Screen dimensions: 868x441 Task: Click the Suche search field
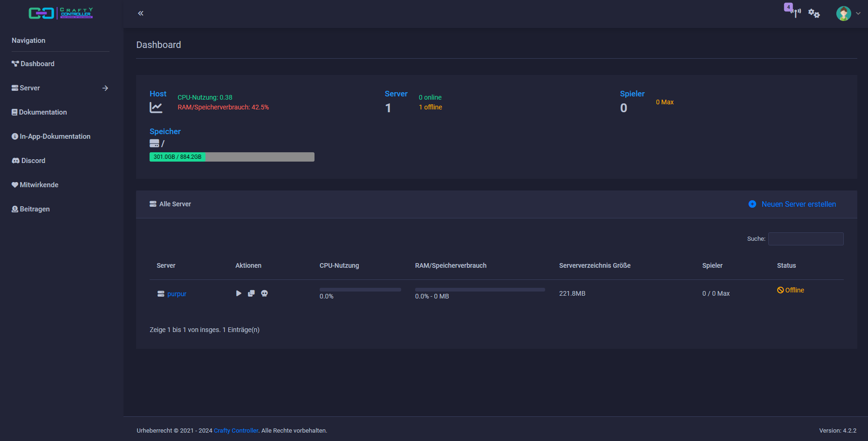tap(806, 239)
